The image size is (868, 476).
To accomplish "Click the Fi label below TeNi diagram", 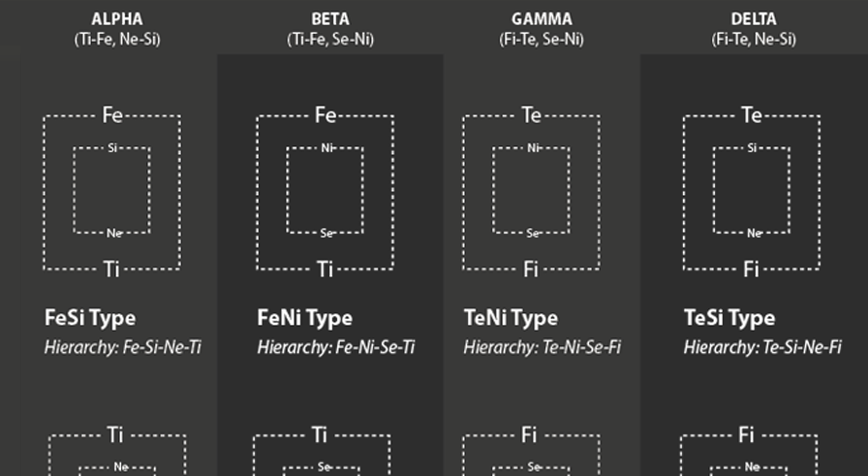I will click(x=530, y=270).
